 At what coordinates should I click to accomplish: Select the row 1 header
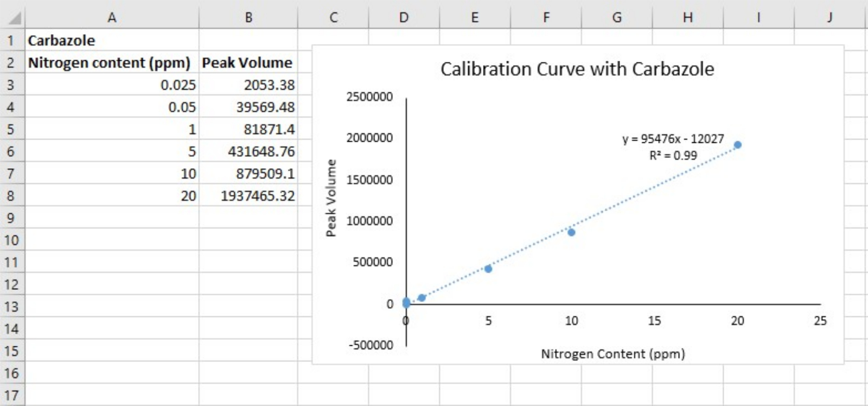[x=11, y=40]
